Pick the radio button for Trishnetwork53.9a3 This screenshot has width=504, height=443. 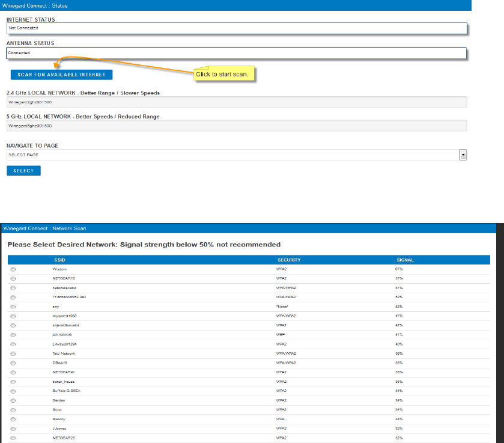(13, 298)
